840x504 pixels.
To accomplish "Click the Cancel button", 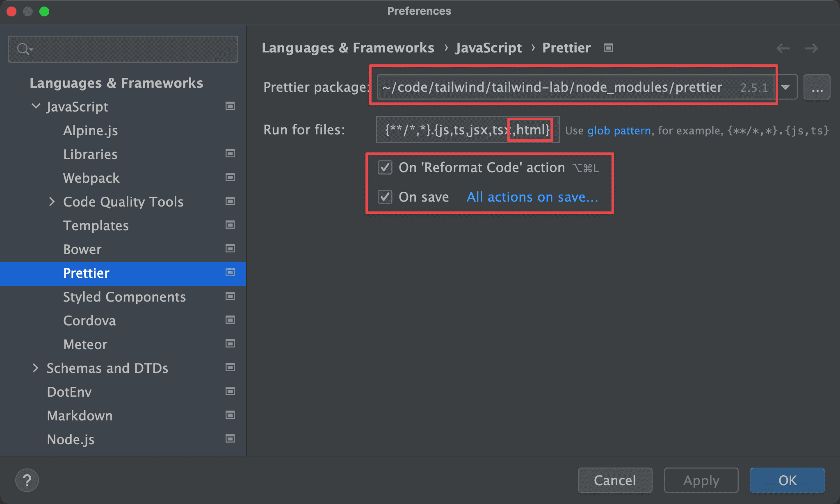I will click(615, 480).
